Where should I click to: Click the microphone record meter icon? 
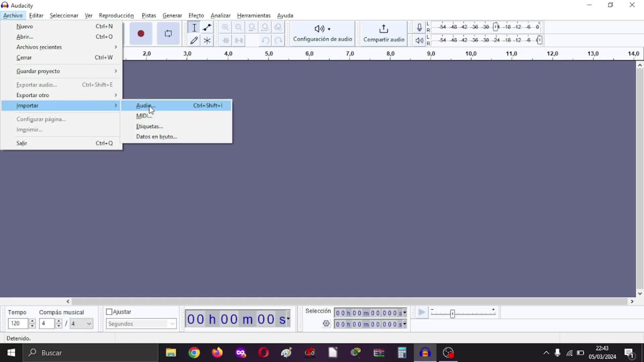click(x=419, y=27)
